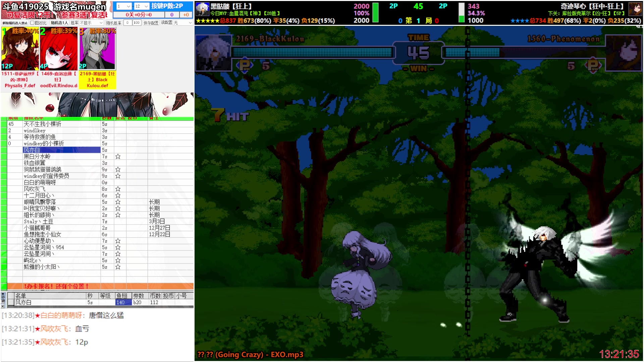Click the star next to 心动便是劫

pyautogui.click(x=118, y=241)
